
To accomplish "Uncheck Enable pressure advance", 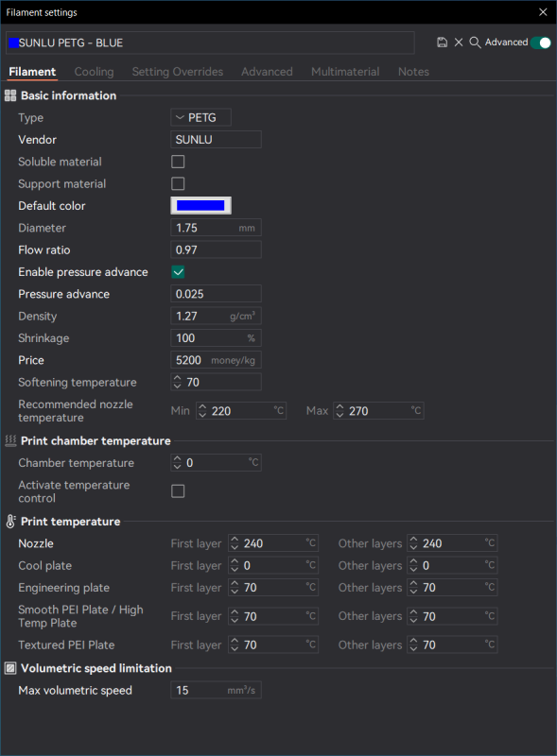I will [x=178, y=272].
